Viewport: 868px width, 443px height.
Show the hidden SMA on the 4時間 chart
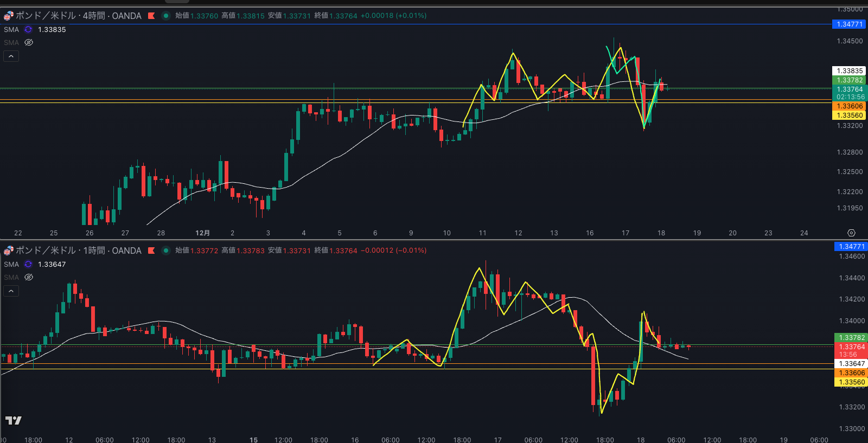pyautogui.click(x=29, y=42)
